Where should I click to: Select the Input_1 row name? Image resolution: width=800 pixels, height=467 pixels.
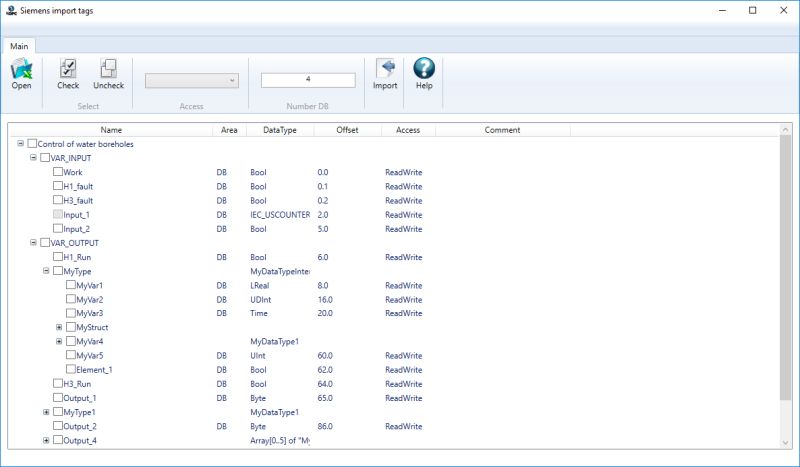click(x=76, y=215)
